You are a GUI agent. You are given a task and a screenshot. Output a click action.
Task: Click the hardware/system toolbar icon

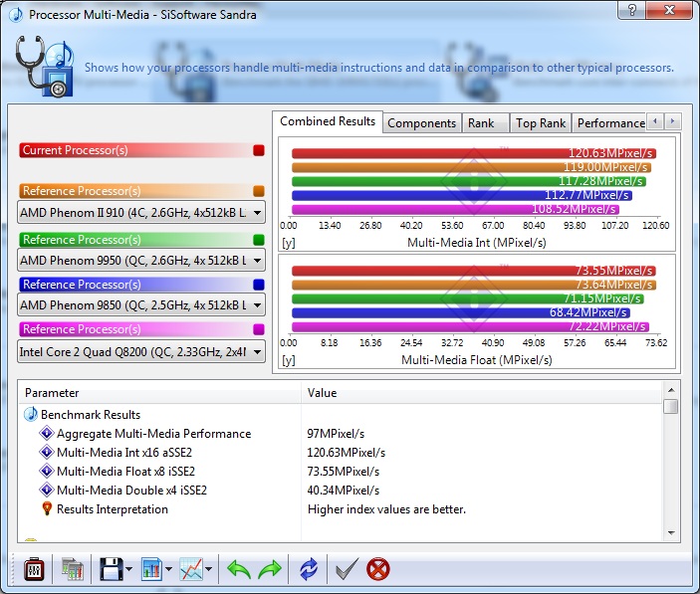(73, 569)
